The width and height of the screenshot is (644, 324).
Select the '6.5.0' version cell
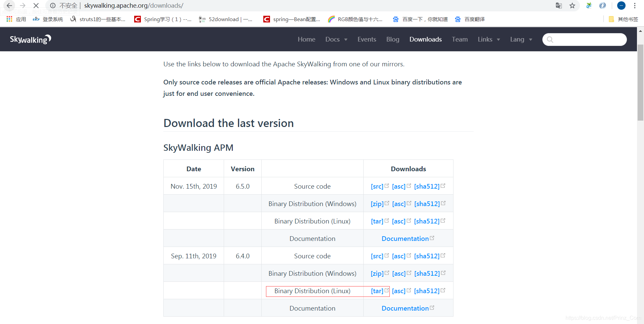243,186
